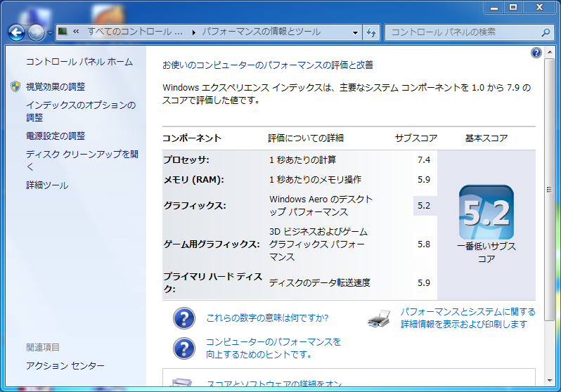Image resolution: width=561 pixels, height=392 pixels.
Task: Maximize the window
Action: pos(513,7)
